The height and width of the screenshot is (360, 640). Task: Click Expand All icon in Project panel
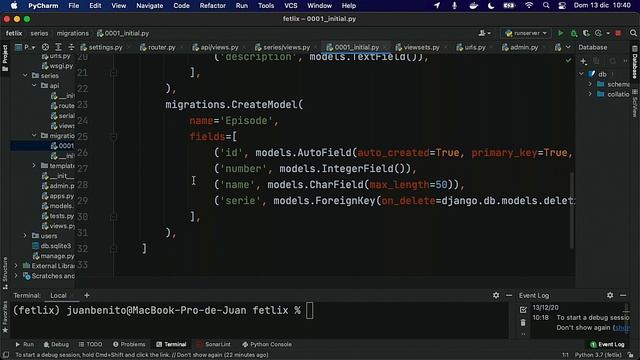[58, 47]
